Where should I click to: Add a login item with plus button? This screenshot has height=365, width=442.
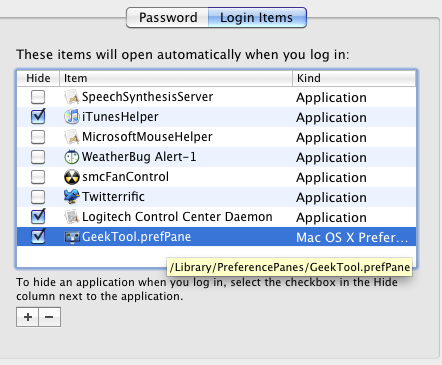[28, 317]
